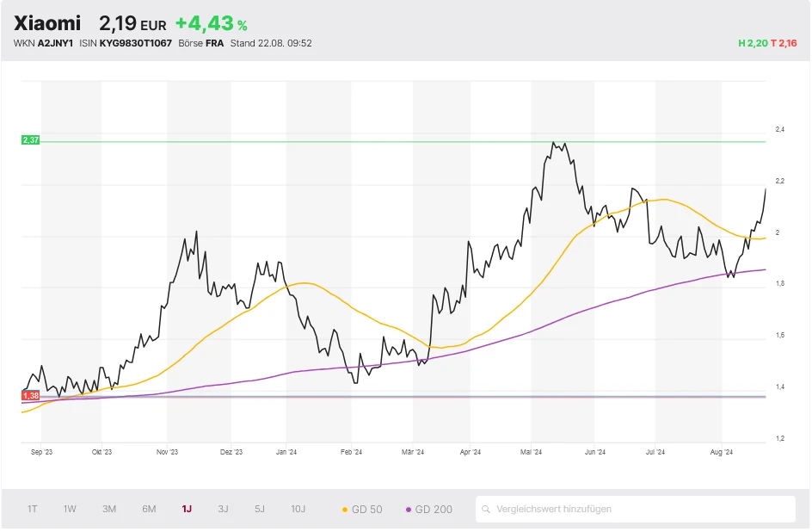Click the WKN value A2JNY1
The image size is (812, 532).
pos(55,43)
